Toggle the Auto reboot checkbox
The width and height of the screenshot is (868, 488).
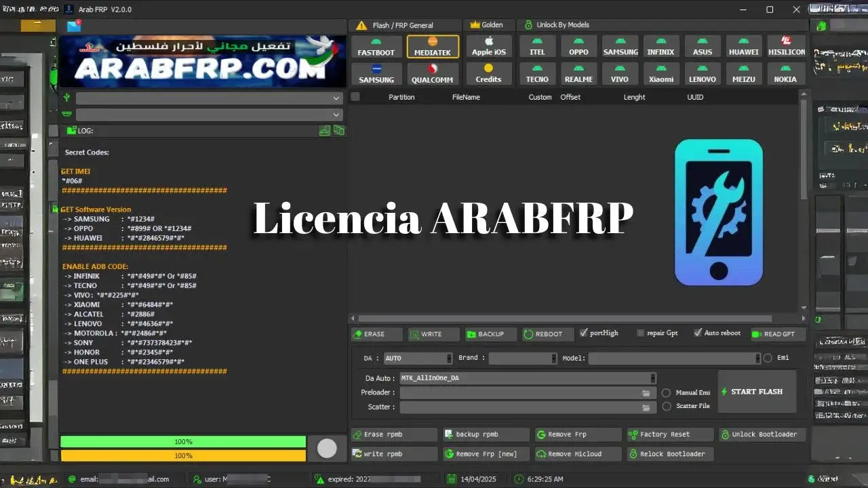(698, 333)
